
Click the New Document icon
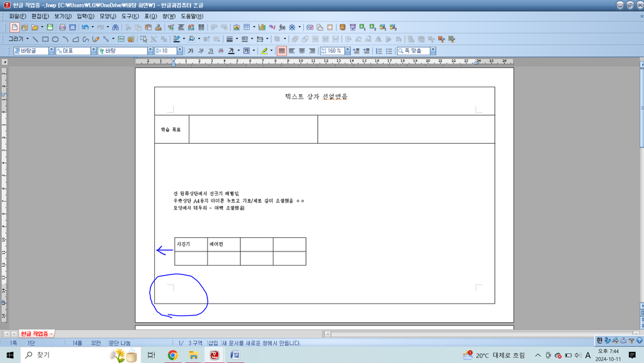point(14,27)
